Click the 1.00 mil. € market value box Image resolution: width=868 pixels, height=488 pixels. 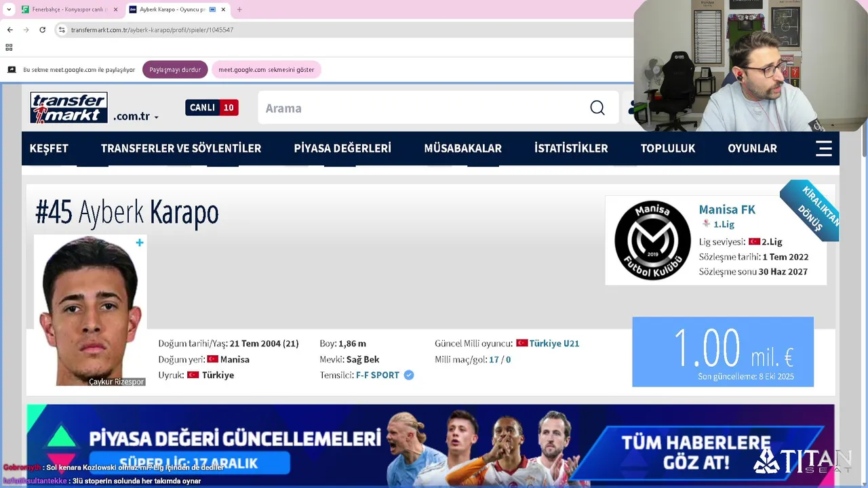pyautogui.click(x=723, y=352)
